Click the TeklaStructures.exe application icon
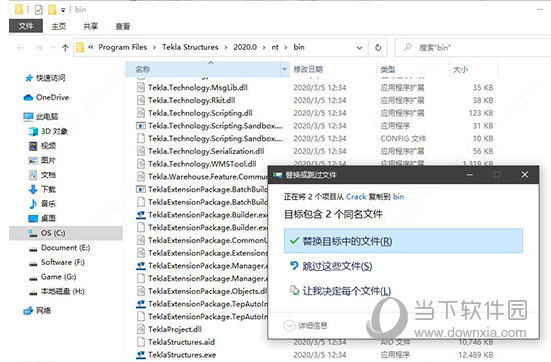Screen dimensions: 551x362 (x=141, y=355)
